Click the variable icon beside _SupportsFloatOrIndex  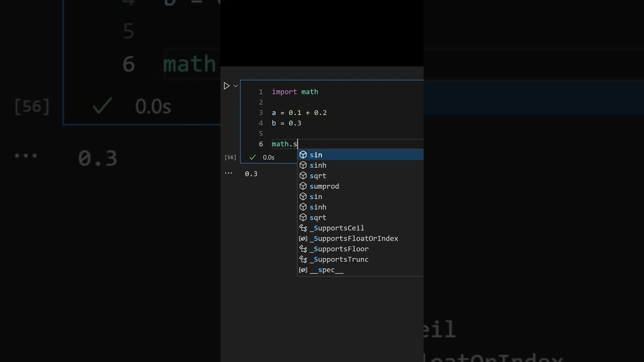[303, 239]
